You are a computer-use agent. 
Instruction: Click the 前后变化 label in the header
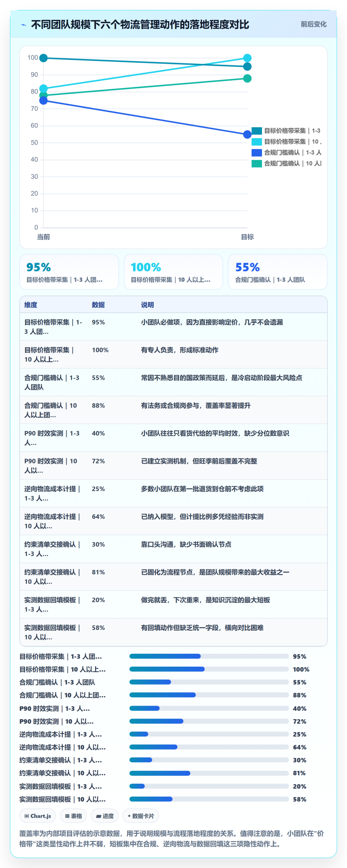[x=313, y=24]
